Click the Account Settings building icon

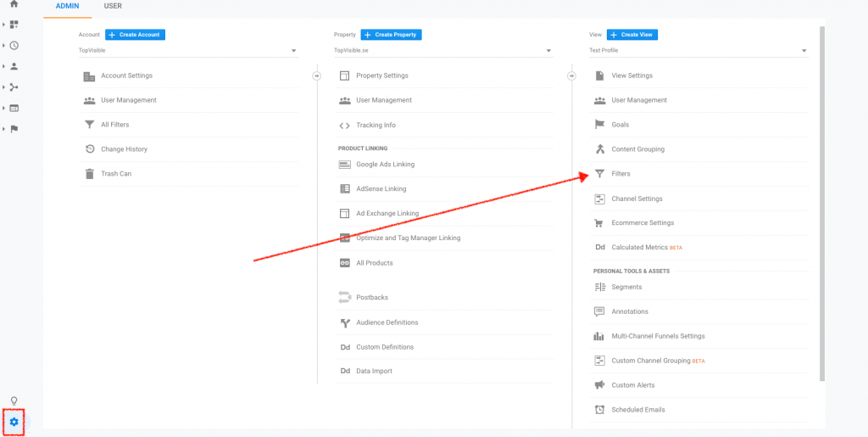point(89,76)
